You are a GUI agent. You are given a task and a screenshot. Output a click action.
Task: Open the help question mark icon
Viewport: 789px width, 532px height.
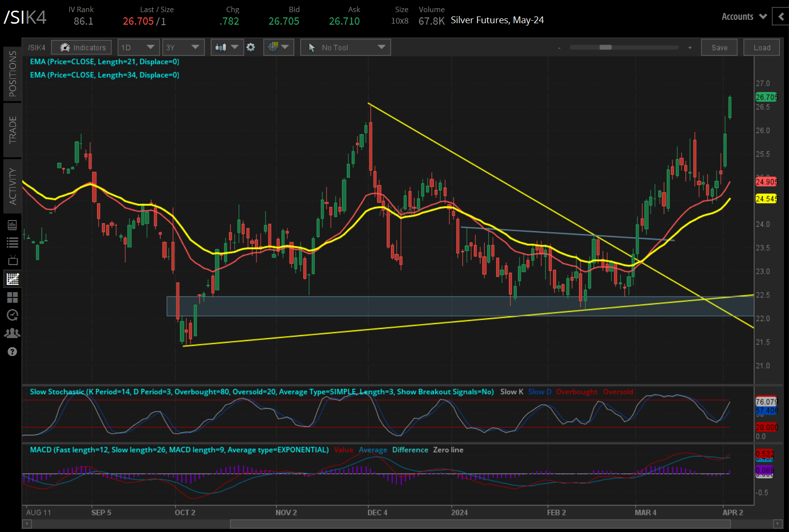click(13, 352)
